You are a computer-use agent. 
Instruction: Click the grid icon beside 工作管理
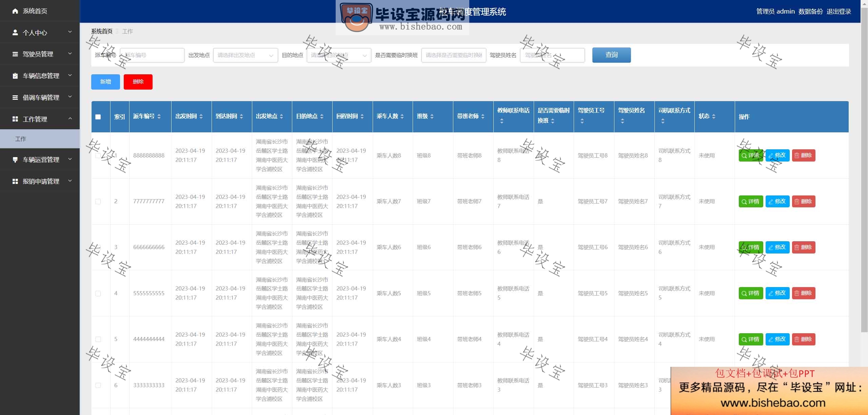(15, 119)
